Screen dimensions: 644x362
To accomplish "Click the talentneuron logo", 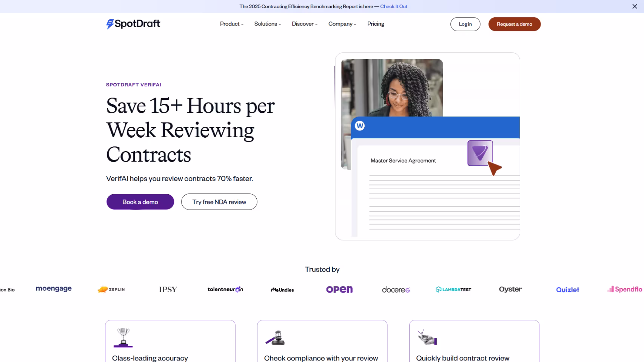I will tap(225, 289).
